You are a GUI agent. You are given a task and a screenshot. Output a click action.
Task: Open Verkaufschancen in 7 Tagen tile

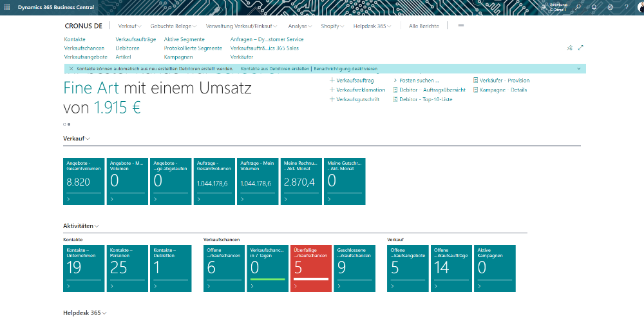click(267, 269)
